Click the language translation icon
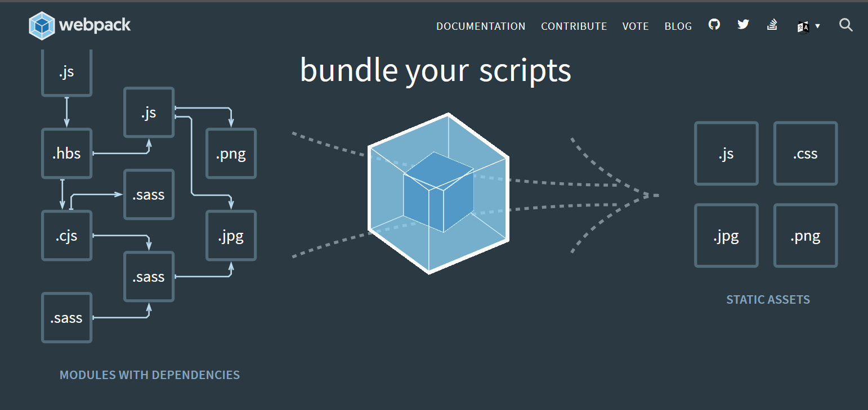This screenshot has height=410, width=868. click(x=803, y=26)
